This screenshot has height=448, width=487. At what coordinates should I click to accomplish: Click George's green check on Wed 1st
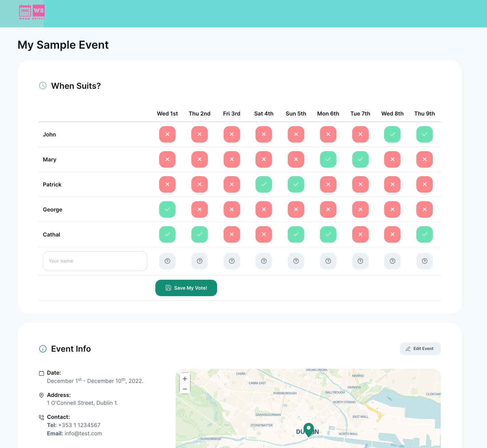coord(167,209)
